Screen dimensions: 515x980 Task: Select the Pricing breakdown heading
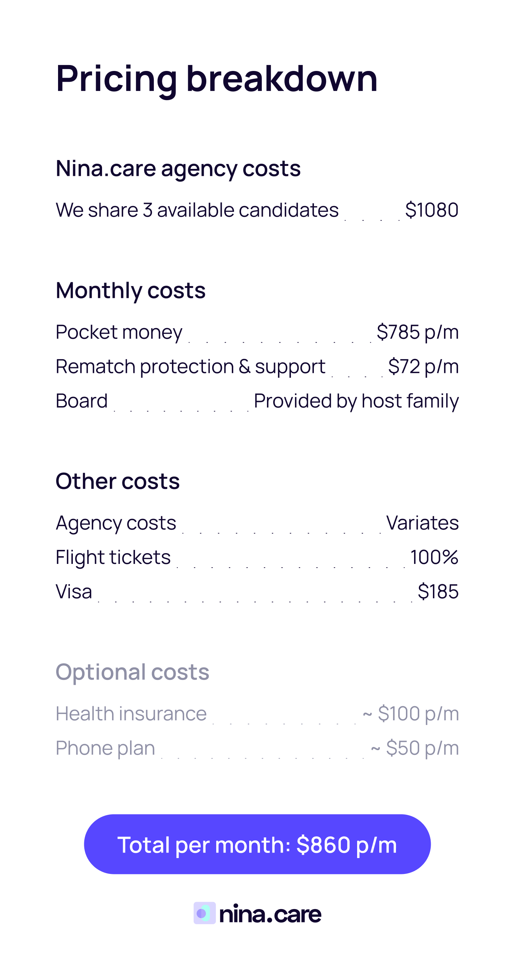tap(217, 79)
